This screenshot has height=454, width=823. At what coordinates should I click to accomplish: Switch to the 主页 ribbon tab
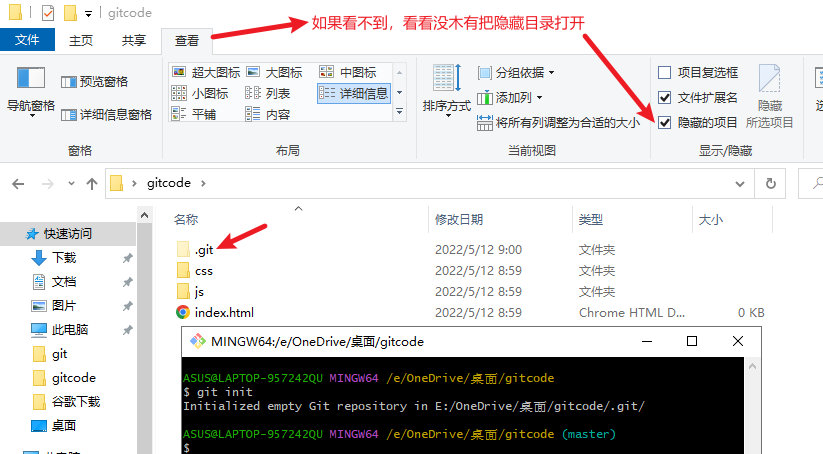click(x=81, y=40)
